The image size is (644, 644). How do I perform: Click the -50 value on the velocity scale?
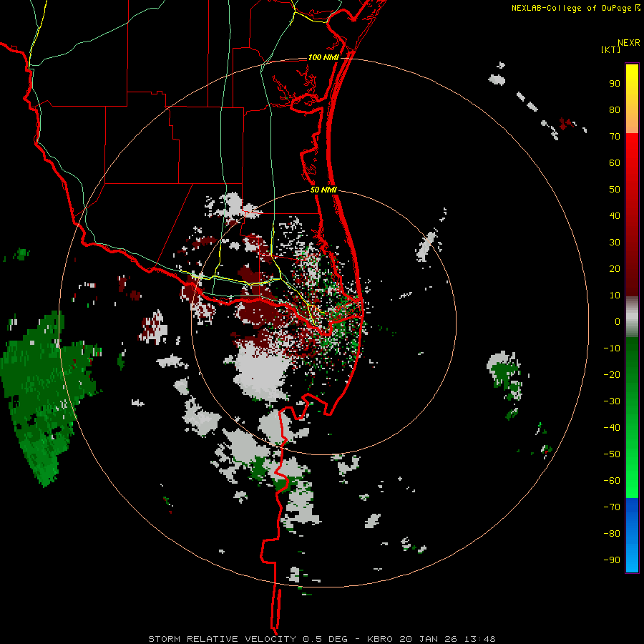(612, 454)
